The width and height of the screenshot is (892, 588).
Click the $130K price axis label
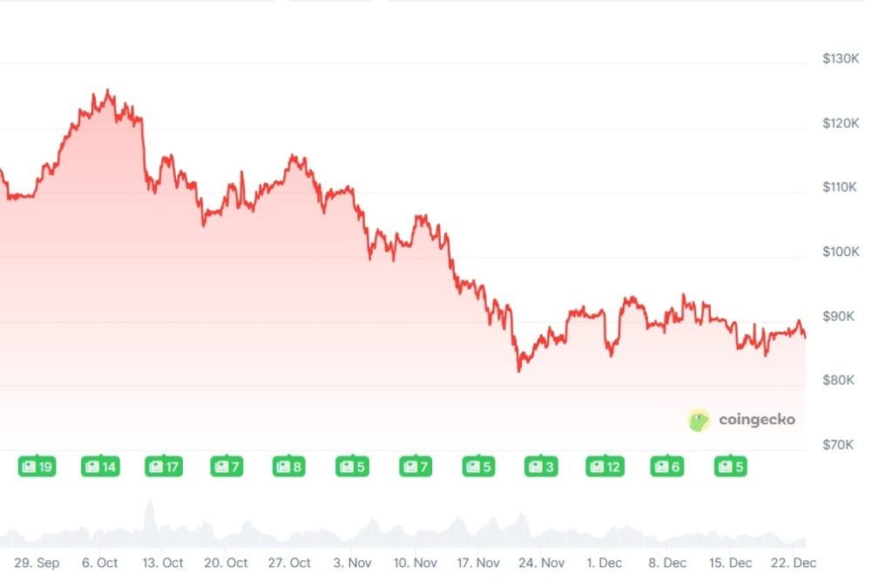click(841, 58)
